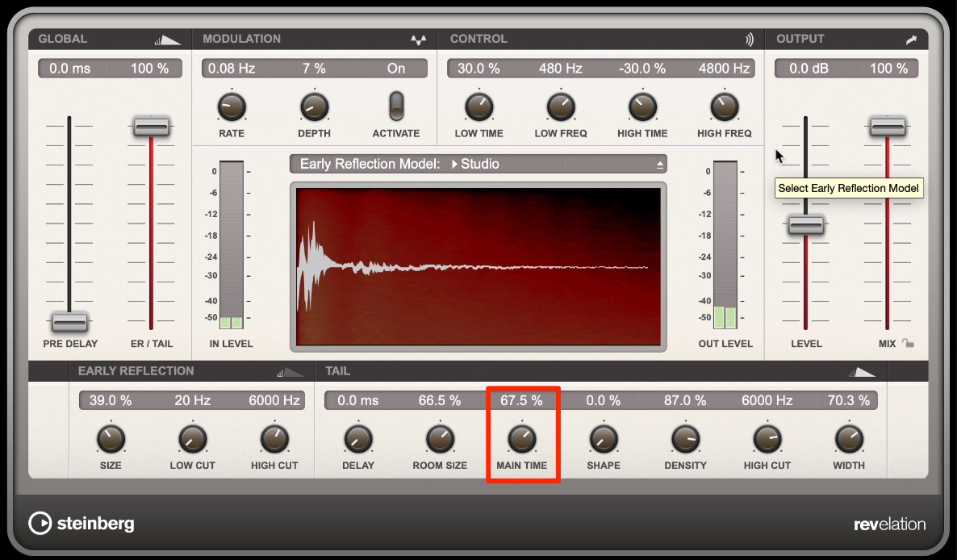Click the 0.08 Hz rate value
The height and width of the screenshot is (560, 957).
coord(232,69)
